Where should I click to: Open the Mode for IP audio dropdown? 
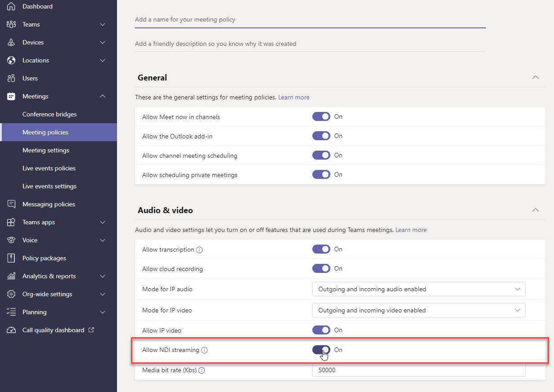[x=518, y=289]
